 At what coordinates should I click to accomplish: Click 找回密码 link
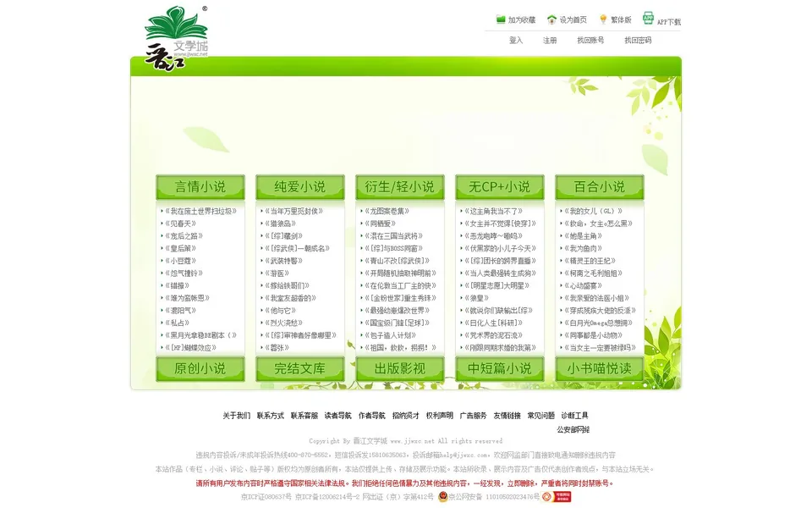coord(638,40)
